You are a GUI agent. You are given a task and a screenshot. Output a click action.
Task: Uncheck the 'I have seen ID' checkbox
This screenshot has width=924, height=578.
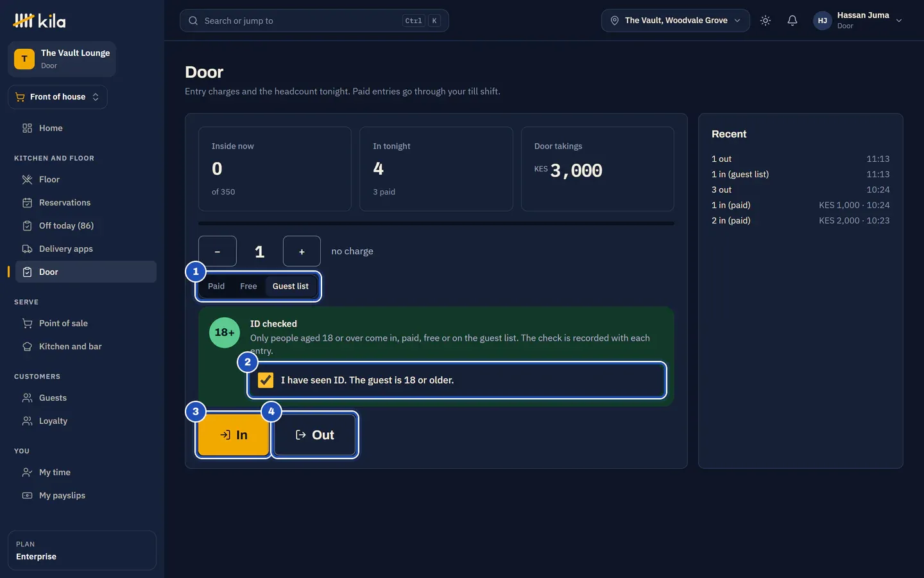coord(266,380)
